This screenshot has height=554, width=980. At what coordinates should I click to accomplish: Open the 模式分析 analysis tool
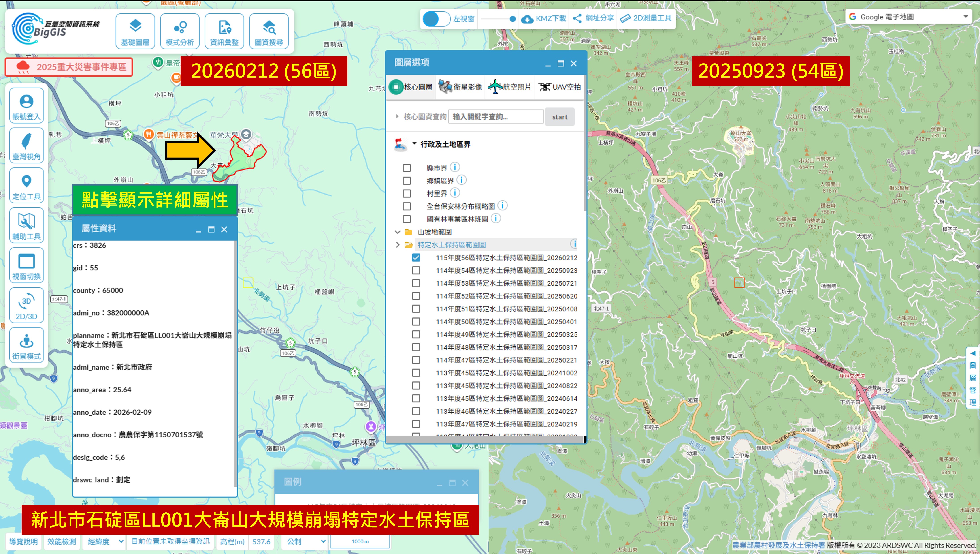[x=180, y=31]
